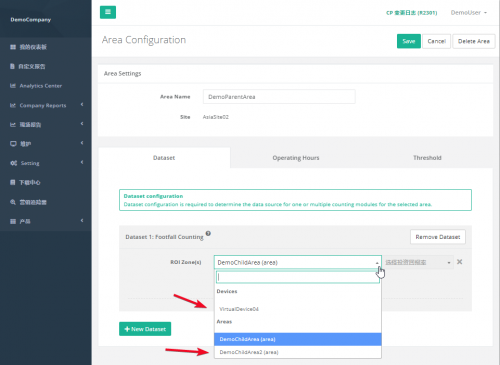Switch to the Operating Hours tab
The height and width of the screenshot is (365, 500).
point(296,158)
